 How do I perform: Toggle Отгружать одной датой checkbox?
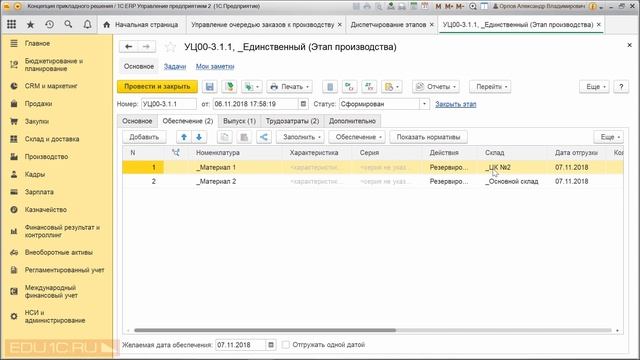point(286,345)
